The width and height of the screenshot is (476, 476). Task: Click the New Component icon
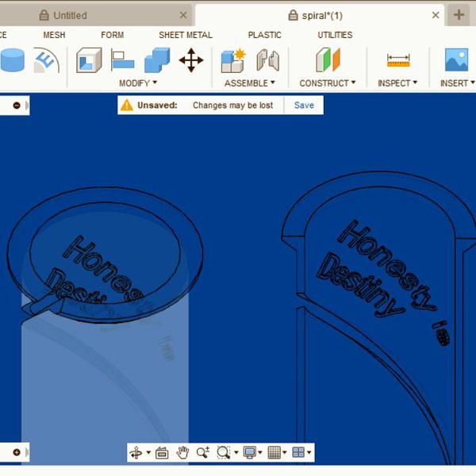click(x=232, y=60)
